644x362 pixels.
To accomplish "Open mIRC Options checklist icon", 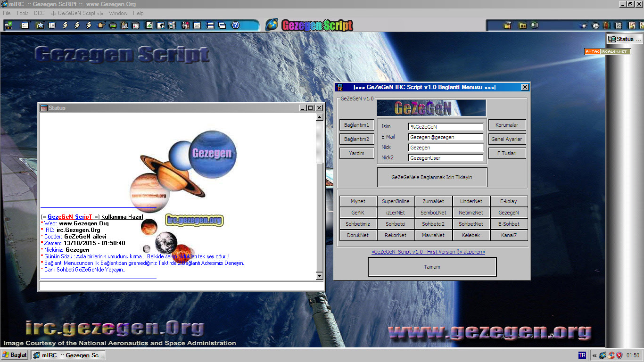I will click(x=25, y=25).
